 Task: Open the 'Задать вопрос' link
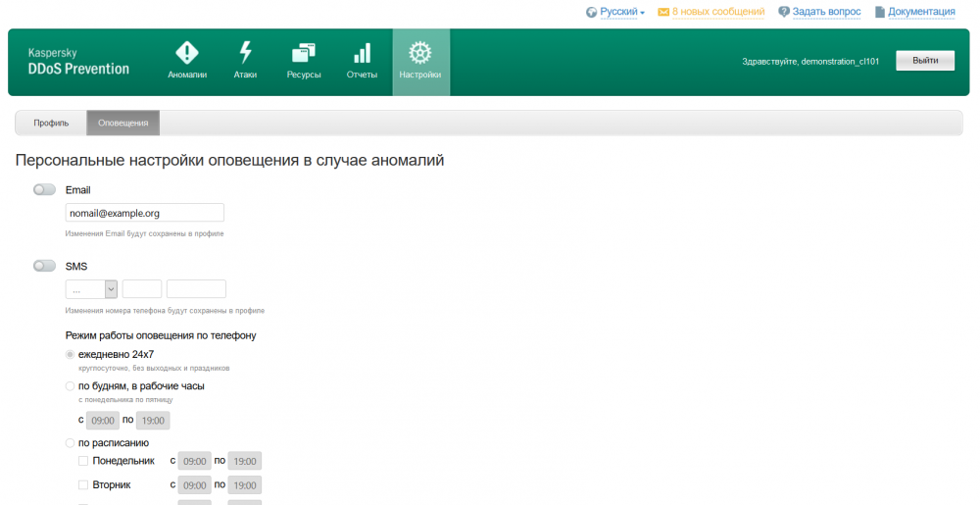(826, 12)
